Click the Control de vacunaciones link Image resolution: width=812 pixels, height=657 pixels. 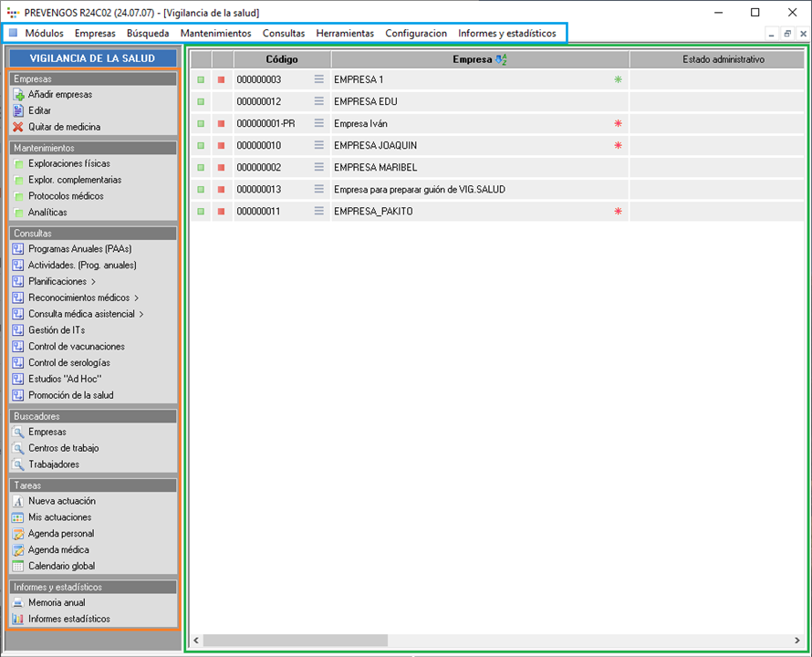click(77, 347)
